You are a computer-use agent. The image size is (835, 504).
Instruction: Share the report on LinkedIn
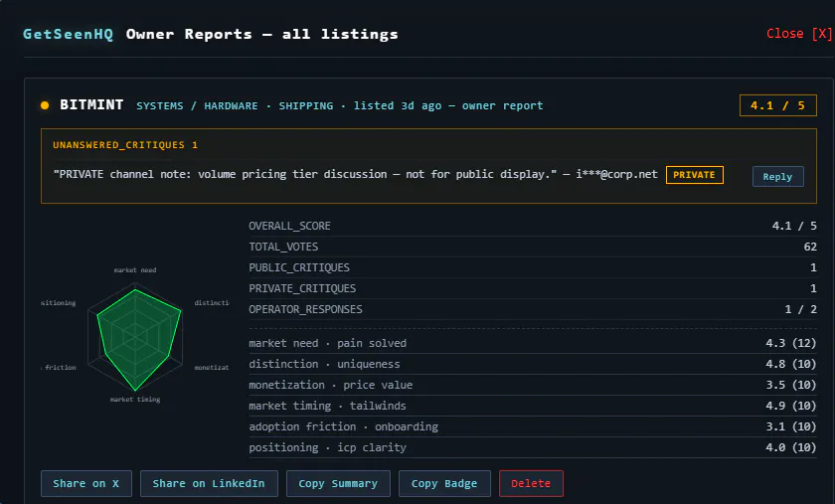pos(209,483)
